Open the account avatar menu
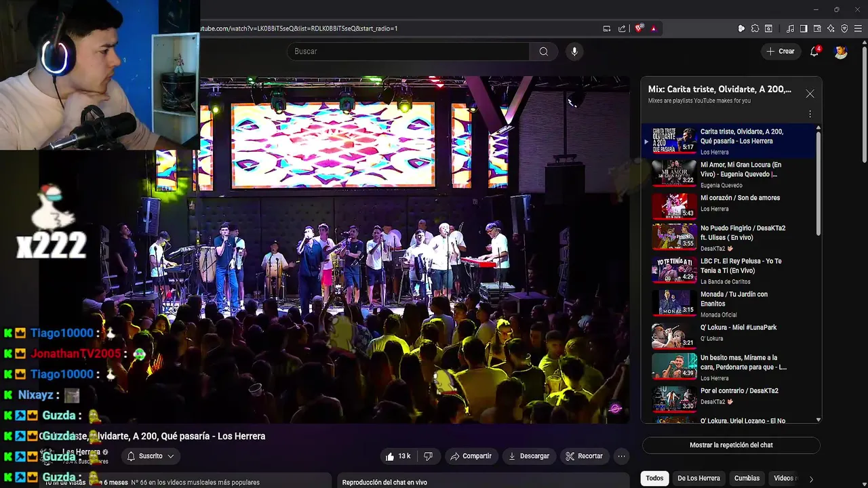The height and width of the screenshot is (488, 868). click(x=841, y=52)
